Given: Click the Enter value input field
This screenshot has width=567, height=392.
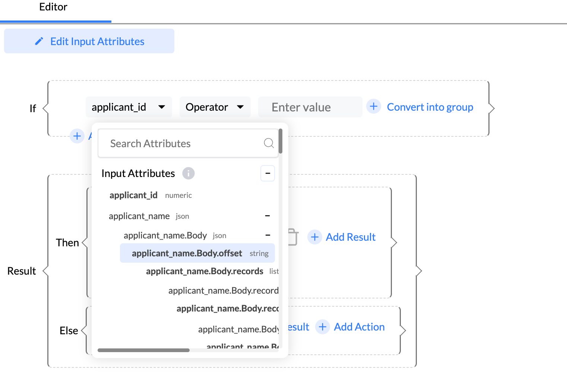Looking at the screenshot, I should [310, 107].
